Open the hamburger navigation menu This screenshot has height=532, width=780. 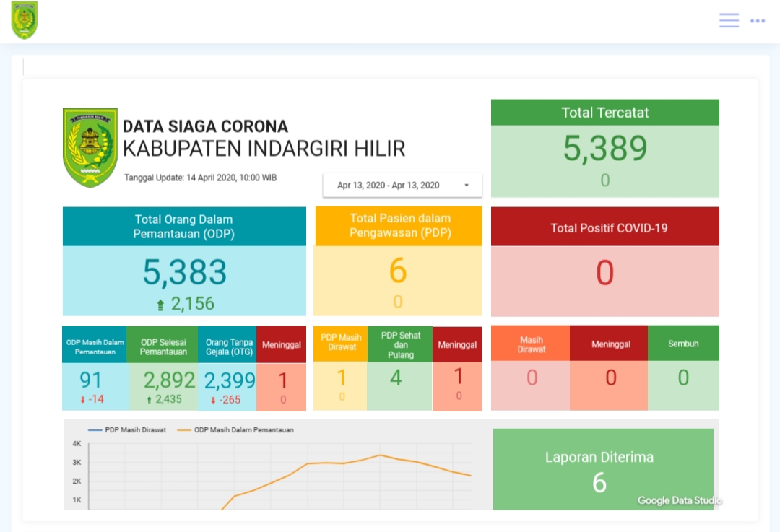[x=729, y=20]
